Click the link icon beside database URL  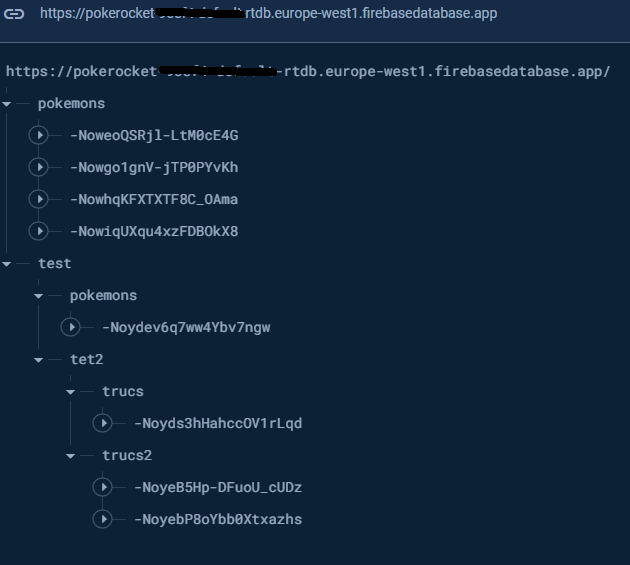pyautogui.click(x=17, y=14)
